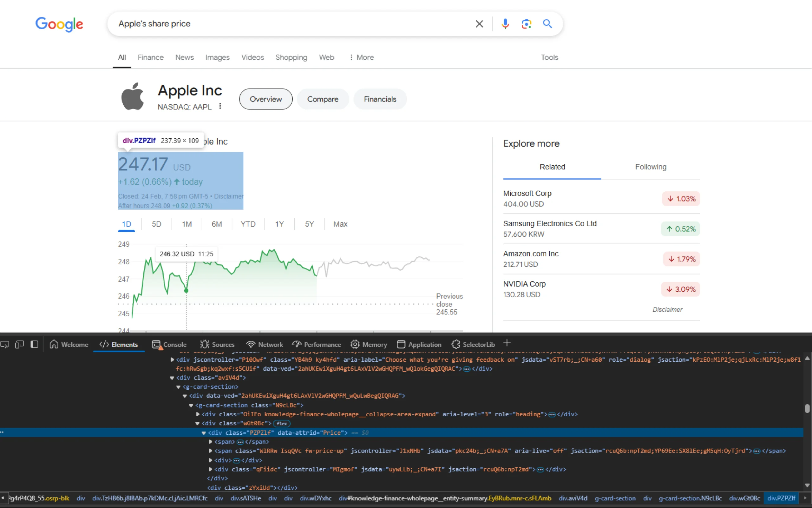Open the More search filters menu

[x=361, y=57]
